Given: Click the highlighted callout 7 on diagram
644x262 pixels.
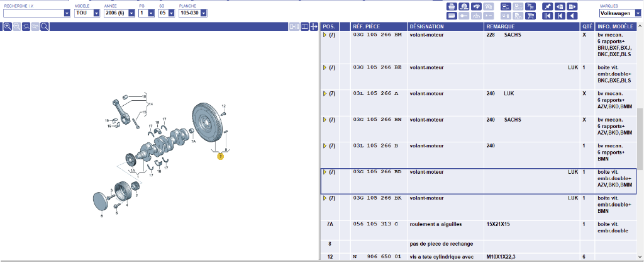Looking at the screenshot, I should coord(220,156).
